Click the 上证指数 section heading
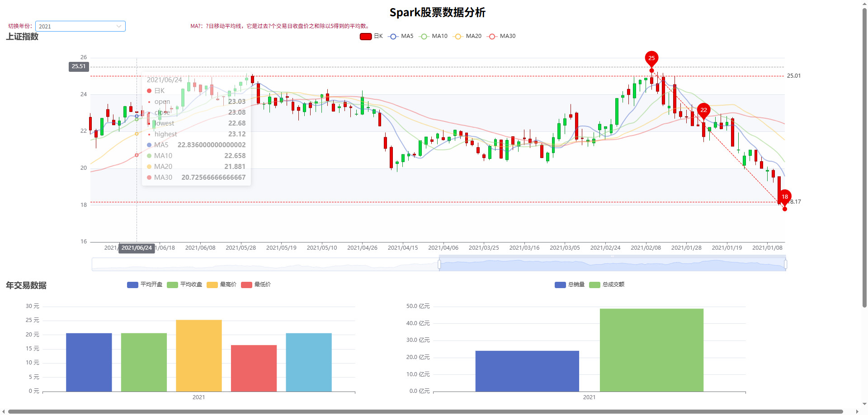 pyautogui.click(x=22, y=37)
